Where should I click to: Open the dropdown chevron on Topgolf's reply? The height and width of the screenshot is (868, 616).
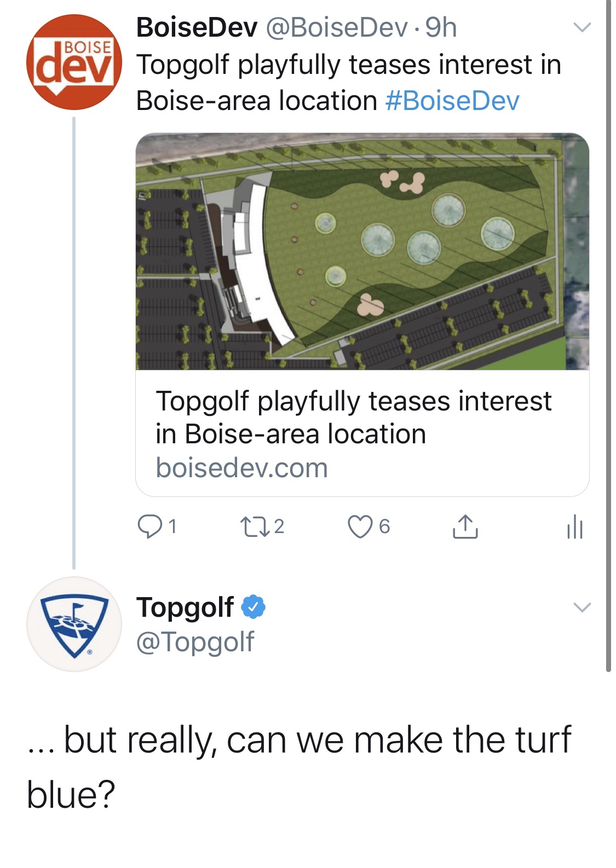tap(583, 606)
